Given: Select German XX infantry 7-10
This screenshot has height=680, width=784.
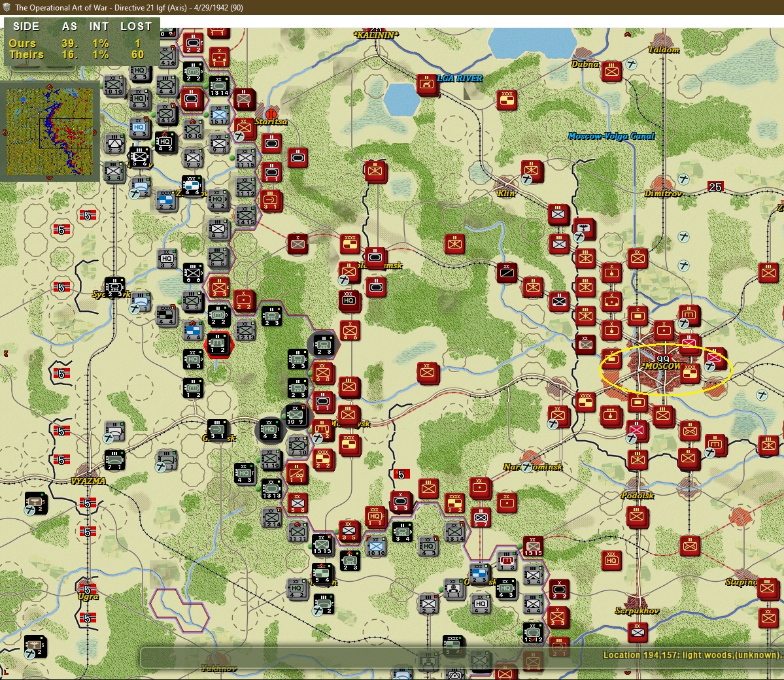Looking at the screenshot, I should pyautogui.click(x=298, y=445).
